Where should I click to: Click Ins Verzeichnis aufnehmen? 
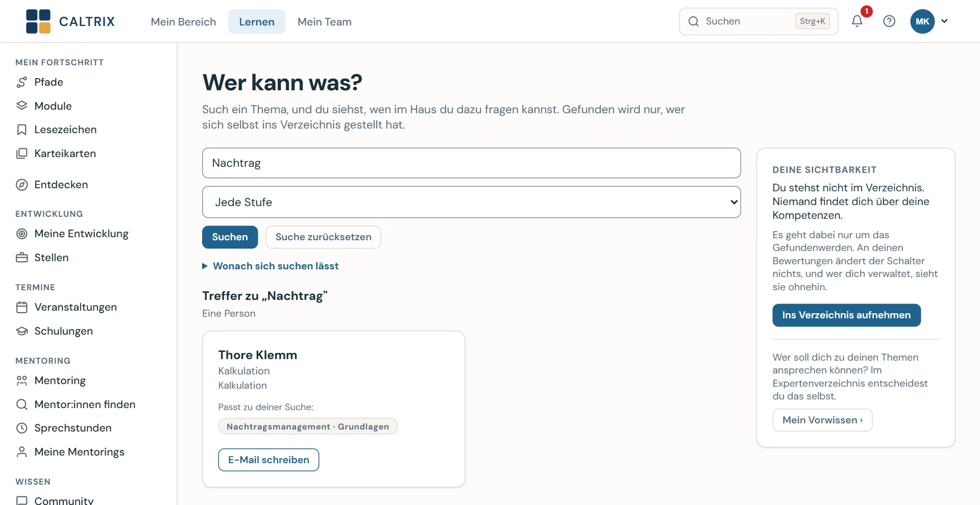846,315
